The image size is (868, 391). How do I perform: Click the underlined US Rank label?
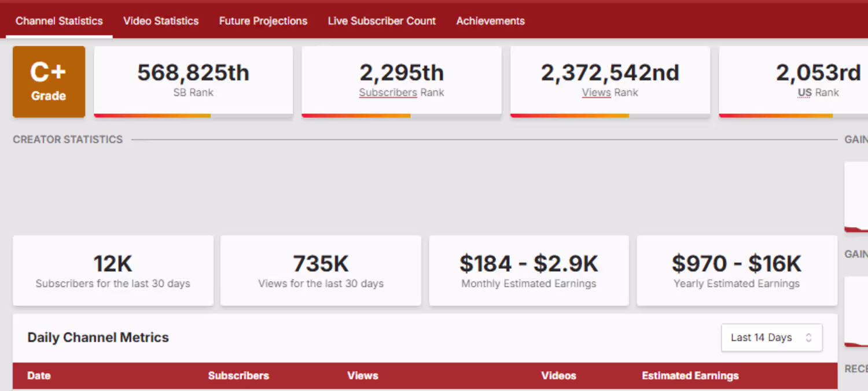[x=818, y=93]
